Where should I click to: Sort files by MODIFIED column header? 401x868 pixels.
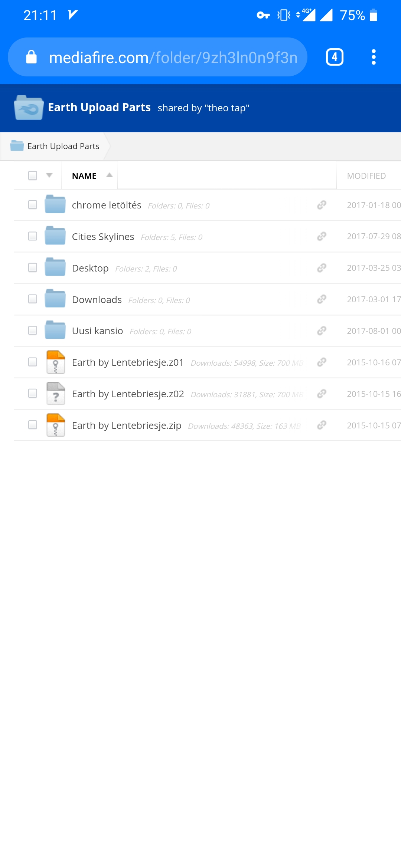click(x=366, y=176)
